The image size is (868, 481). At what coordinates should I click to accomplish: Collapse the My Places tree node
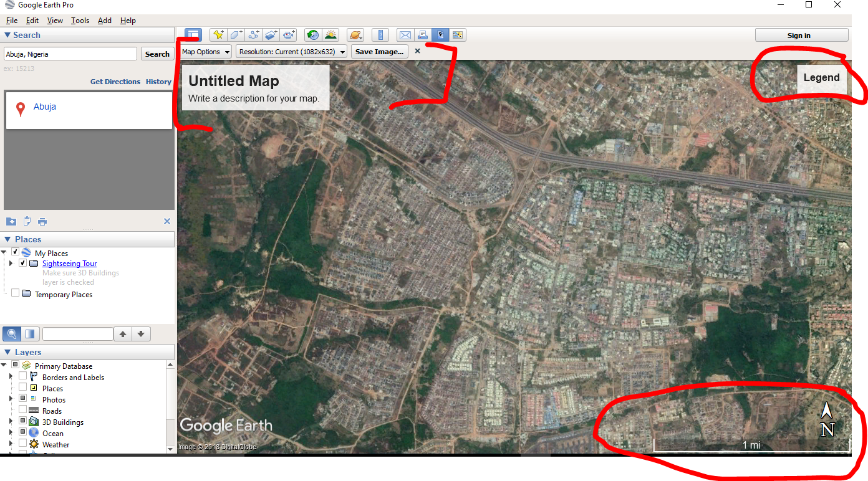pos(4,252)
